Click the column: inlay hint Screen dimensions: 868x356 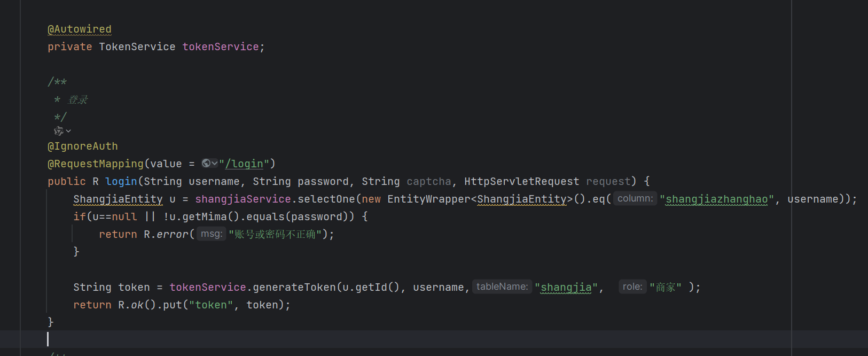point(635,198)
